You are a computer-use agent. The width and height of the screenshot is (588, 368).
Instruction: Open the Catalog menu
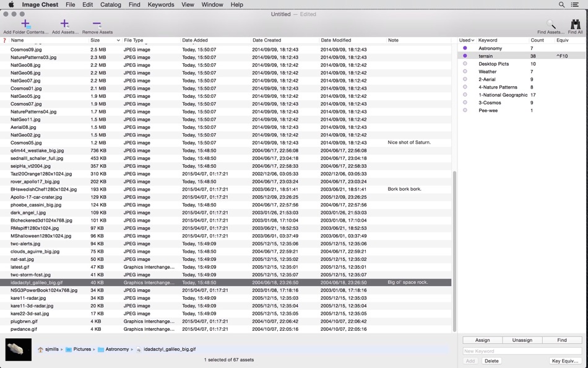(x=110, y=4)
